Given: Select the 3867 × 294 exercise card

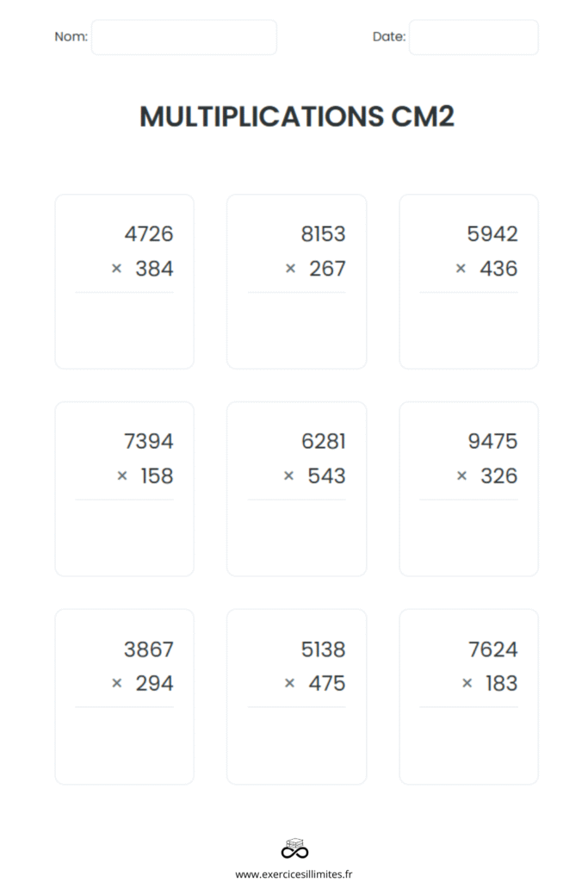Looking at the screenshot, I should pyautogui.click(x=124, y=696).
